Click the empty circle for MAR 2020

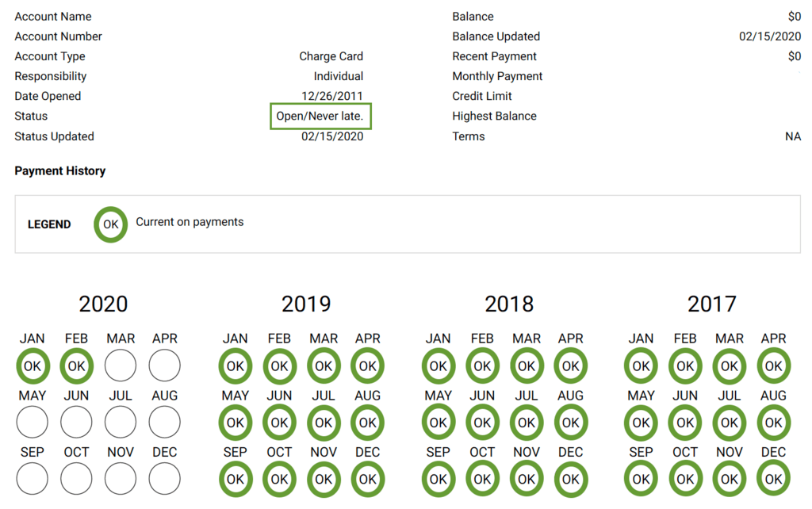(x=121, y=365)
